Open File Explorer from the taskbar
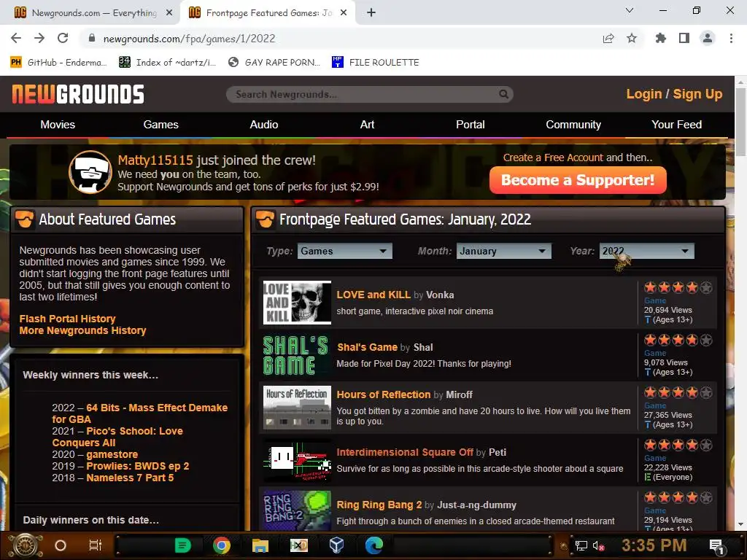The height and width of the screenshot is (560, 747). coord(260,545)
